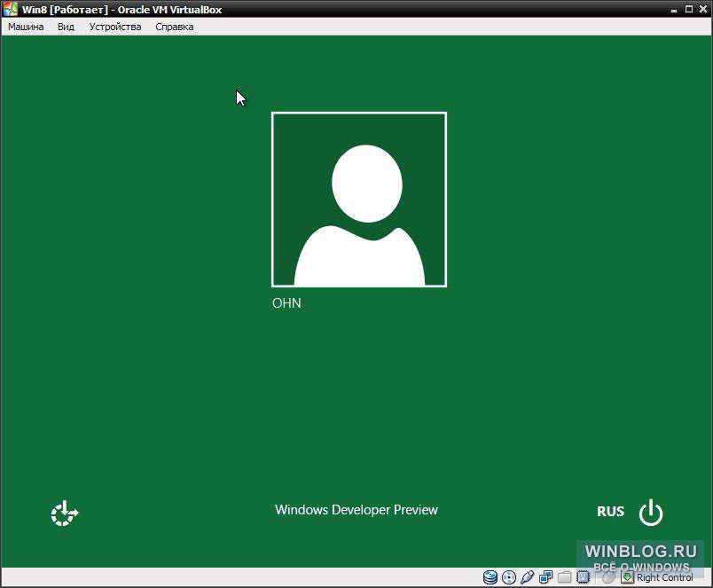Open the Машина menu
Image resolution: width=713 pixels, height=588 pixels.
coord(26,27)
